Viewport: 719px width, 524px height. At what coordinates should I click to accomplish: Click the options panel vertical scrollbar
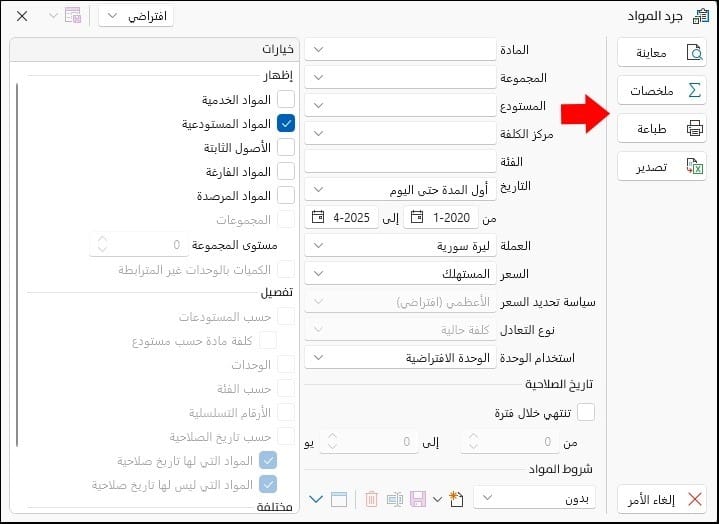click(x=17, y=265)
